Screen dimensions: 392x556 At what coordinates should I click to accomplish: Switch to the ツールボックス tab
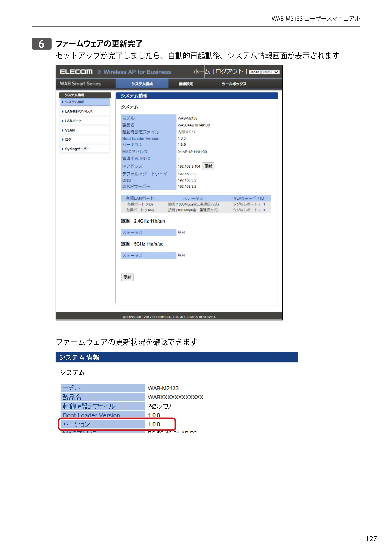234,84
